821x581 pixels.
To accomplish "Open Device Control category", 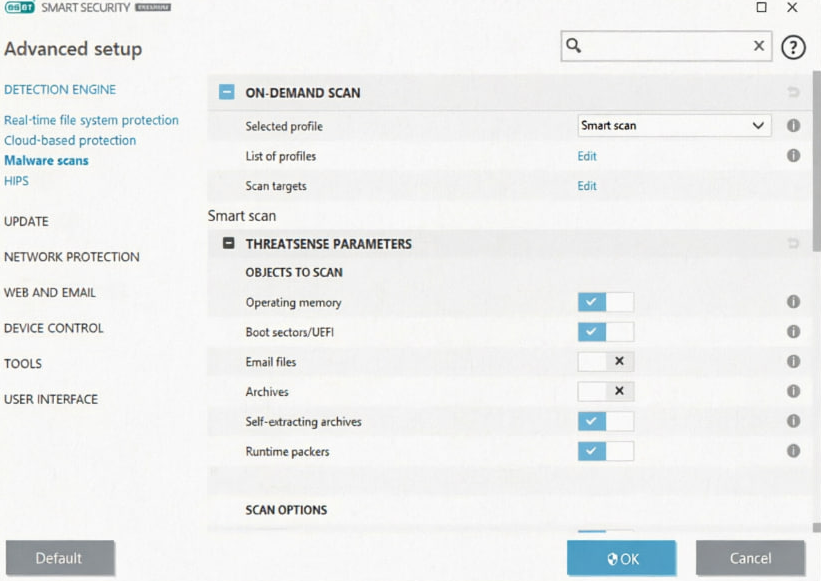I will [x=54, y=328].
